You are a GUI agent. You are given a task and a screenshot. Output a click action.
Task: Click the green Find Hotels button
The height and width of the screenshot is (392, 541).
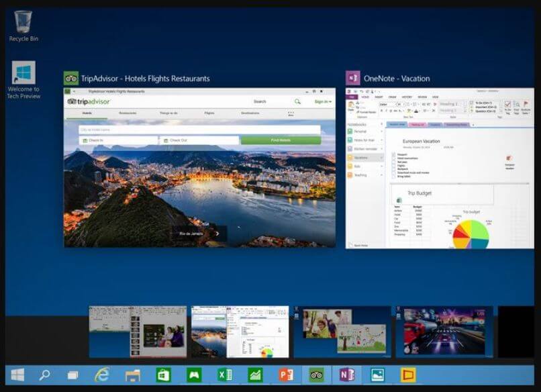[x=281, y=140]
